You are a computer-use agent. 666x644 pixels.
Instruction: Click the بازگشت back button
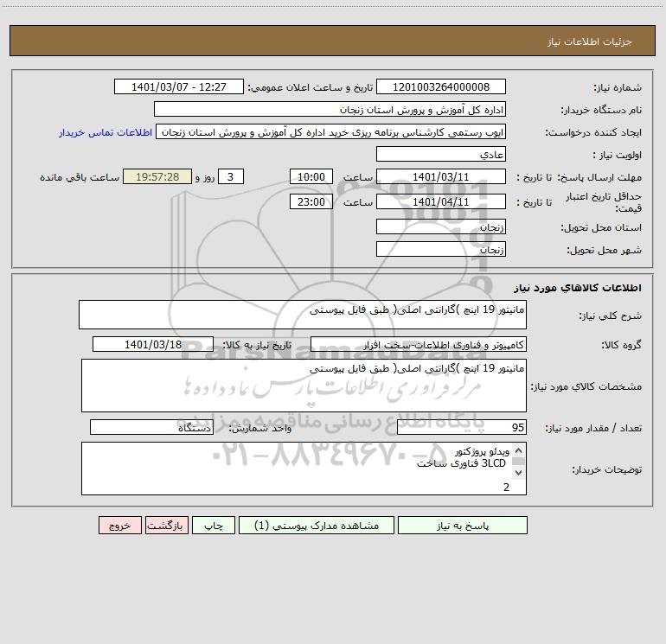tap(166, 525)
